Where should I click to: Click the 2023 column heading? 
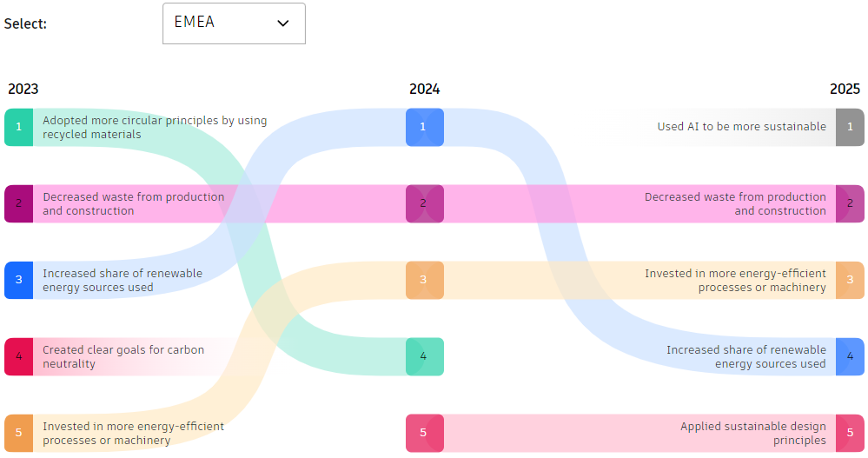[x=23, y=89]
